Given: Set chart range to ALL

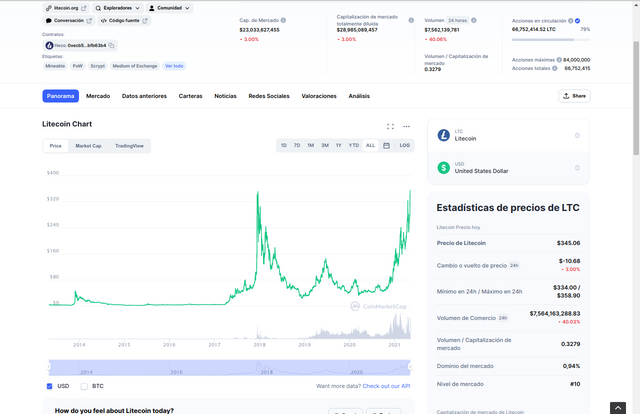Looking at the screenshot, I should tap(370, 145).
